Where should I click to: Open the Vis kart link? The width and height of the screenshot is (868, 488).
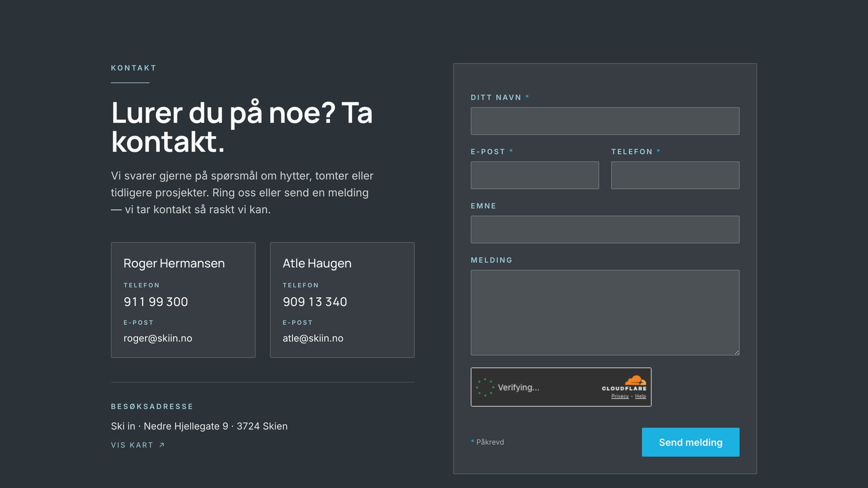click(138, 445)
